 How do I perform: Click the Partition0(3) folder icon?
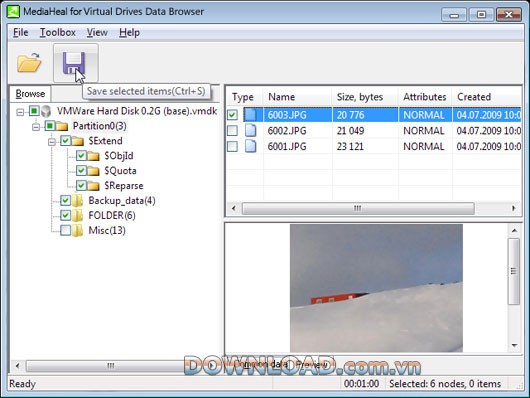click(62, 126)
